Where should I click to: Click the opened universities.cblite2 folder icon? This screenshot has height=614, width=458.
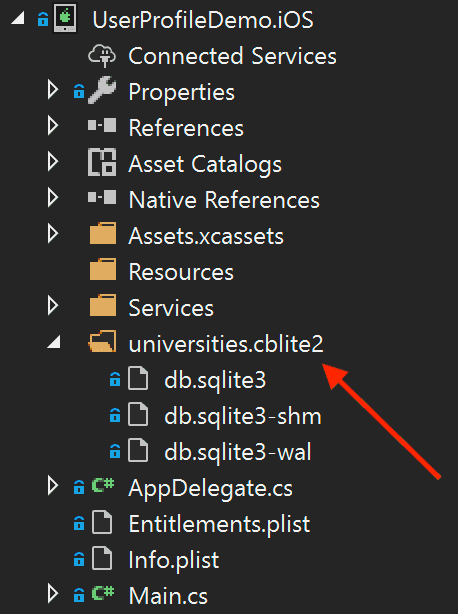[x=102, y=342]
